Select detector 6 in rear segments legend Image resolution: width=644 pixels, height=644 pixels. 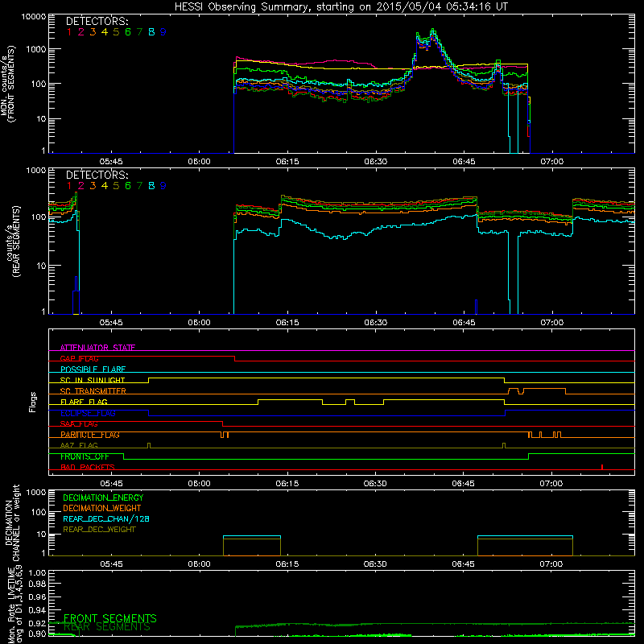coord(128,186)
